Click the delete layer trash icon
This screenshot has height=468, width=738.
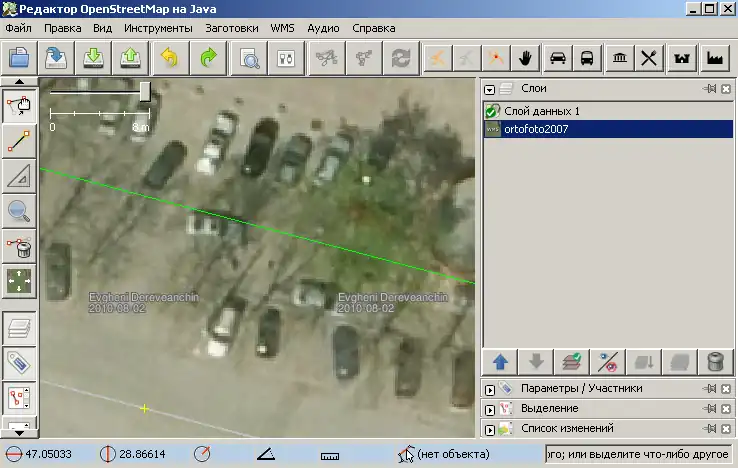point(714,361)
